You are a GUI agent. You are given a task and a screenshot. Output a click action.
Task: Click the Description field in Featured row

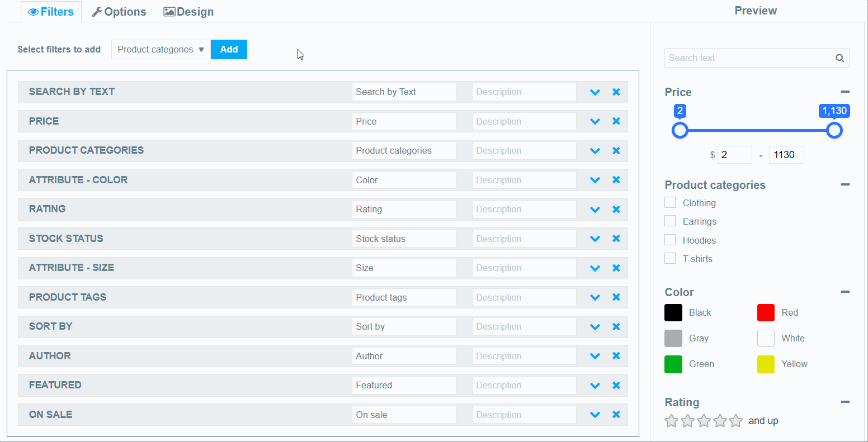524,386
